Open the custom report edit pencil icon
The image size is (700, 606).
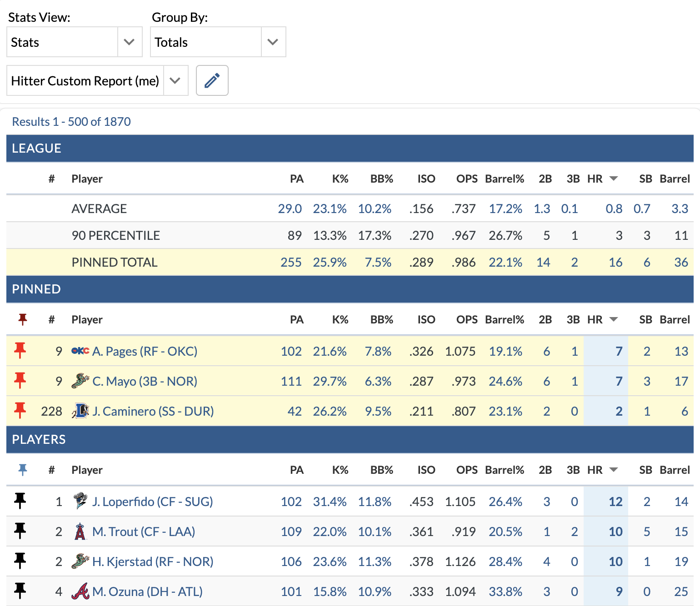[x=212, y=80]
